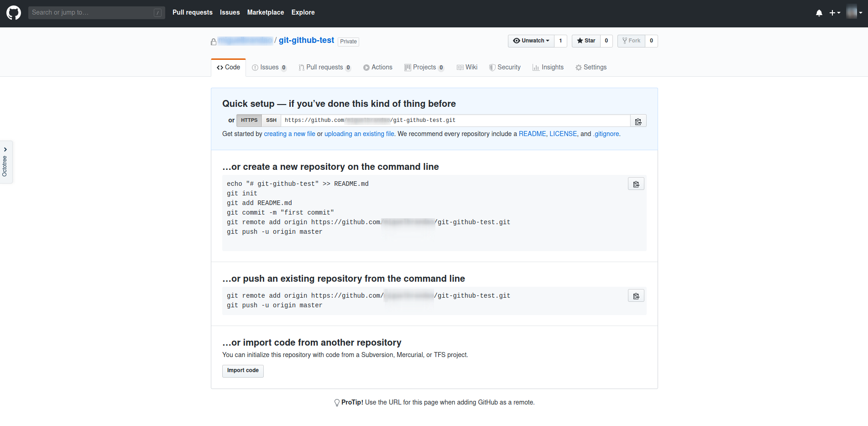
Task: Click the watchers count 1
Action: click(x=560, y=41)
